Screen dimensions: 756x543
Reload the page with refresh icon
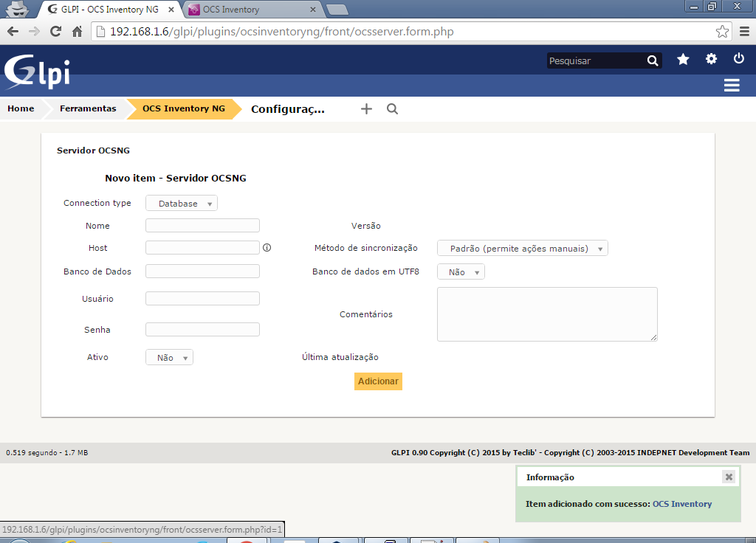click(x=55, y=32)
